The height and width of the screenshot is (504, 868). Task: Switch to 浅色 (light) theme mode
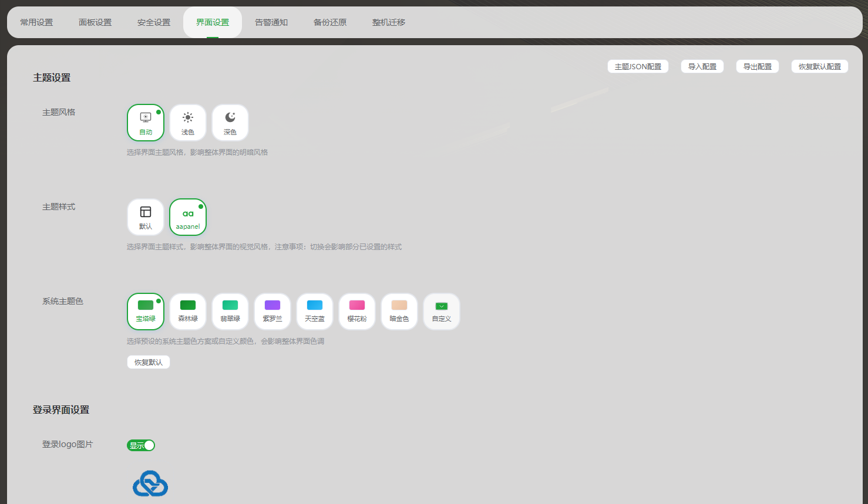[187, 122]
